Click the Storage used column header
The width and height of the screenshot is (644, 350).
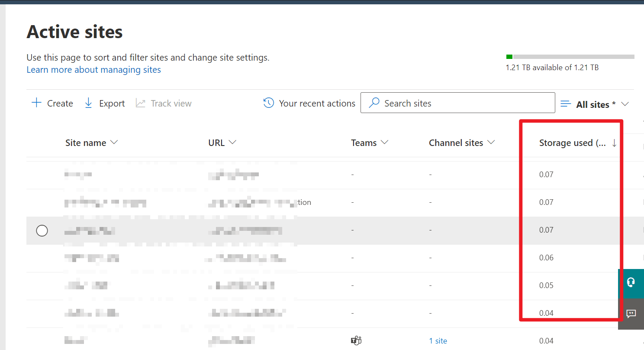(573, 143)
